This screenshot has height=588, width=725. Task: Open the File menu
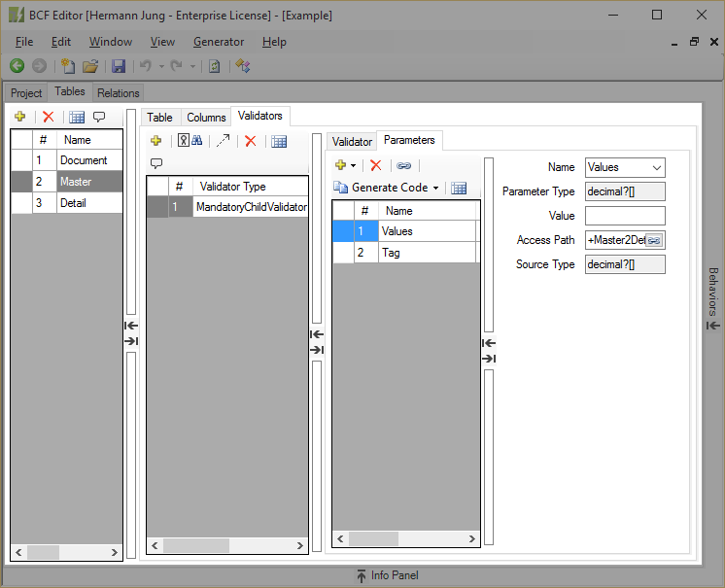coord(24,42)
